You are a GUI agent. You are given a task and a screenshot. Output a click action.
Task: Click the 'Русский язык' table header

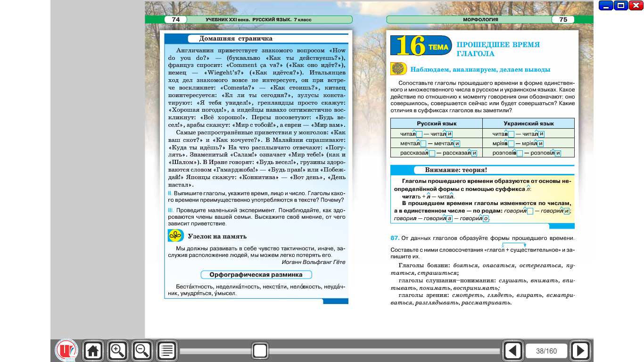click(x=437, y=123)
